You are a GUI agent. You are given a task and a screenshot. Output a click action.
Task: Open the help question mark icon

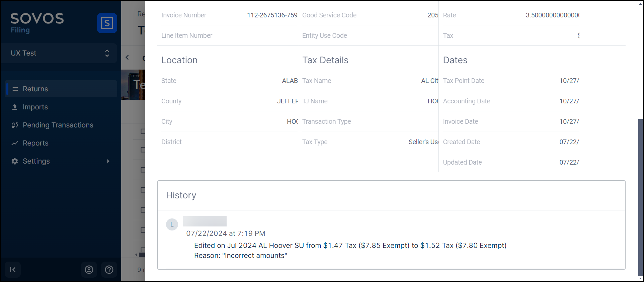click(109, 270)
